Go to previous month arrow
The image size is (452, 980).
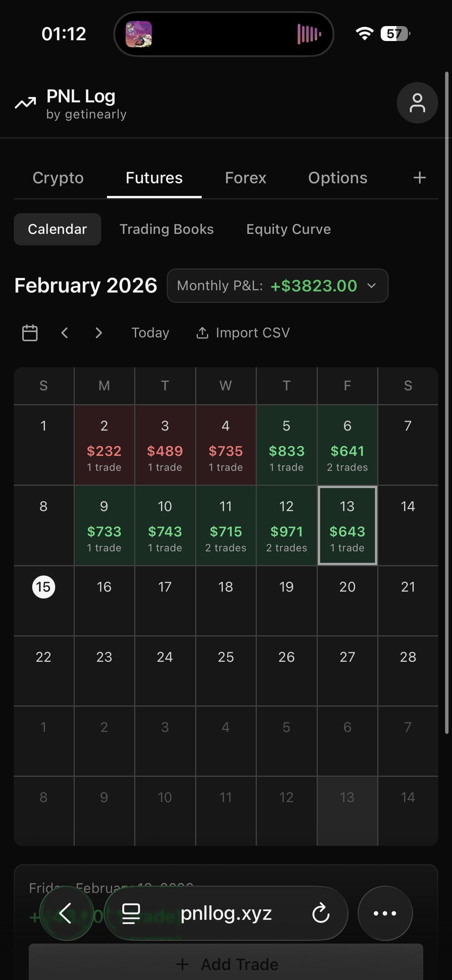click(64, 333)
